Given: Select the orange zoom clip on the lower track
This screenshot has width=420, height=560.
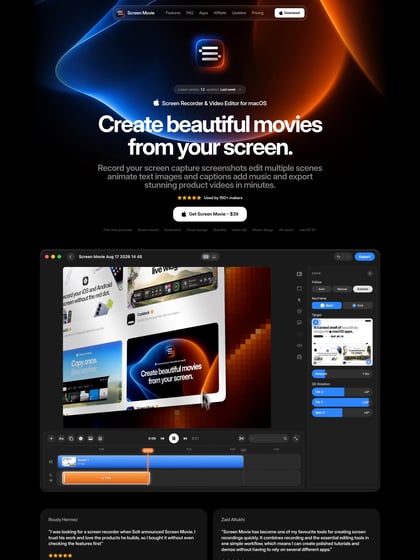Looking at the screenshot, I should pyautogui.click(x=106, y=478).
